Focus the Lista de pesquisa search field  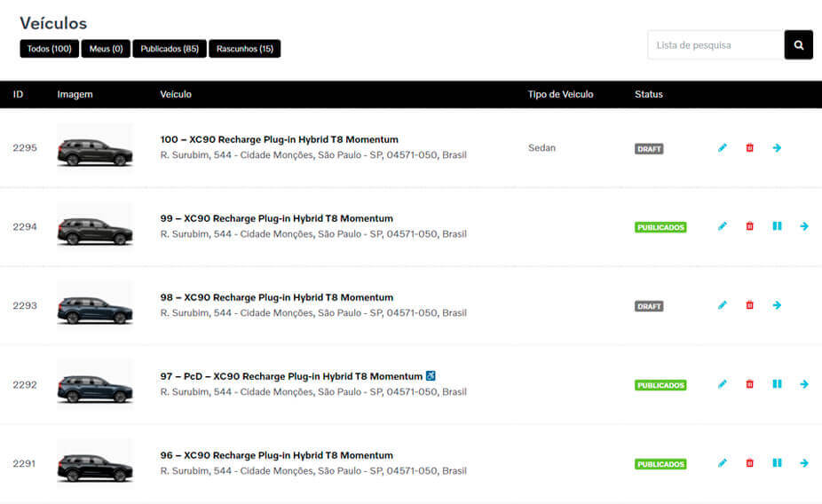(x=715, y=45)
